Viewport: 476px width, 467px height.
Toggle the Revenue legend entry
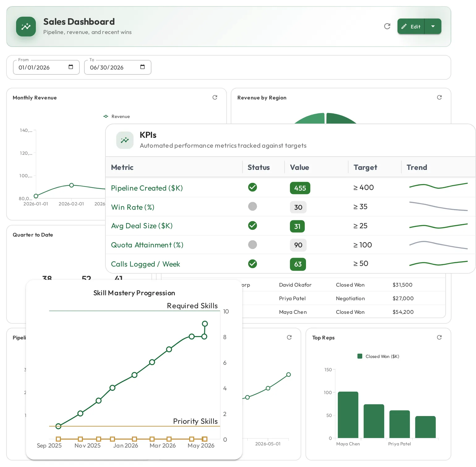117,116
